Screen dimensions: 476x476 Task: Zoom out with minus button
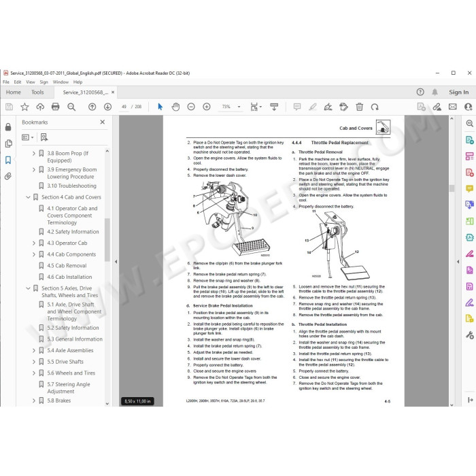click(x=191, y=107)
